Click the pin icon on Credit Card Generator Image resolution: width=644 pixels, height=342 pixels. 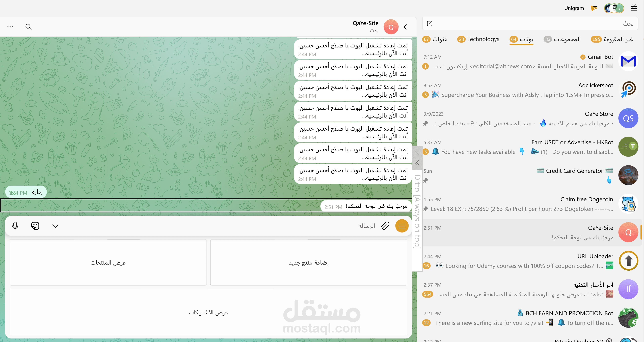[425, 180]
